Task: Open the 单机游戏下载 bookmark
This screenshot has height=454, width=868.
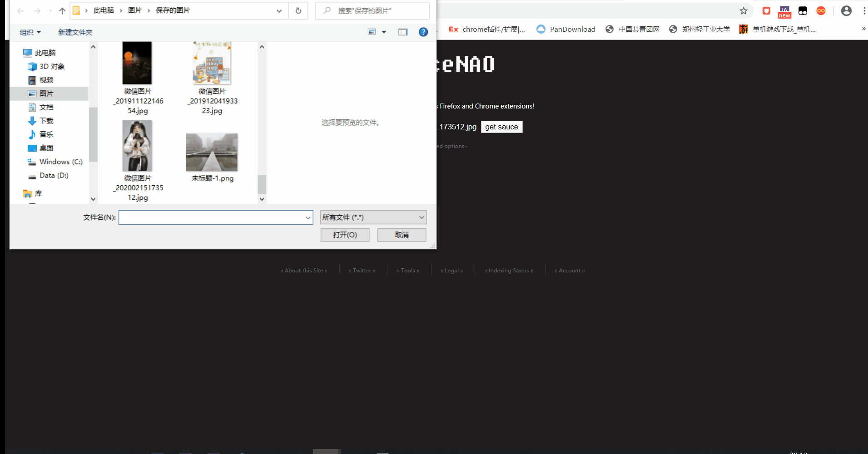Action: tap(778, 30)
